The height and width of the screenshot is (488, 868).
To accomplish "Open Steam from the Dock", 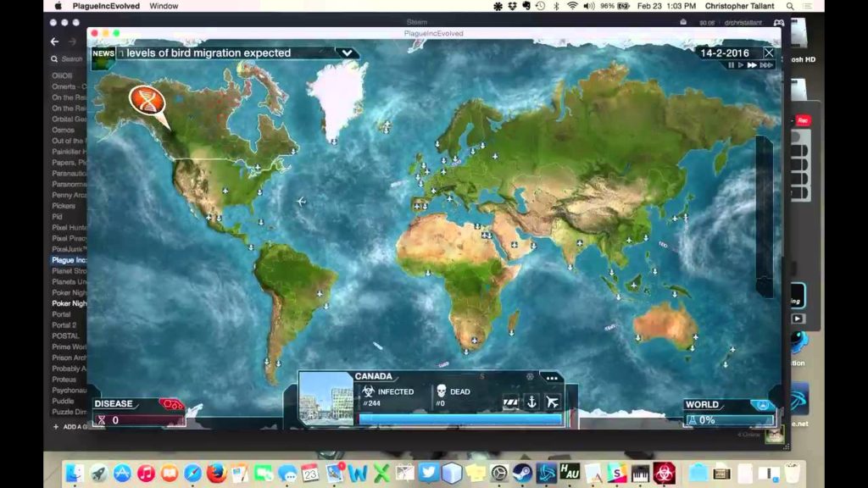I will click(x=522, y=473).
